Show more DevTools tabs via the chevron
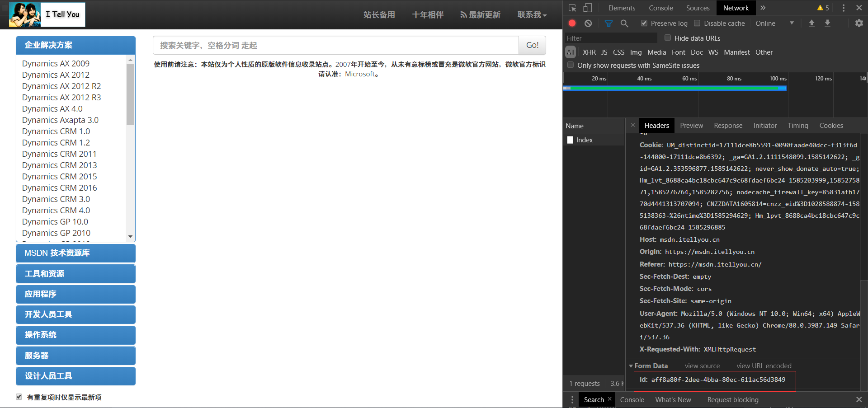868x408 pixels. [763, 8]
